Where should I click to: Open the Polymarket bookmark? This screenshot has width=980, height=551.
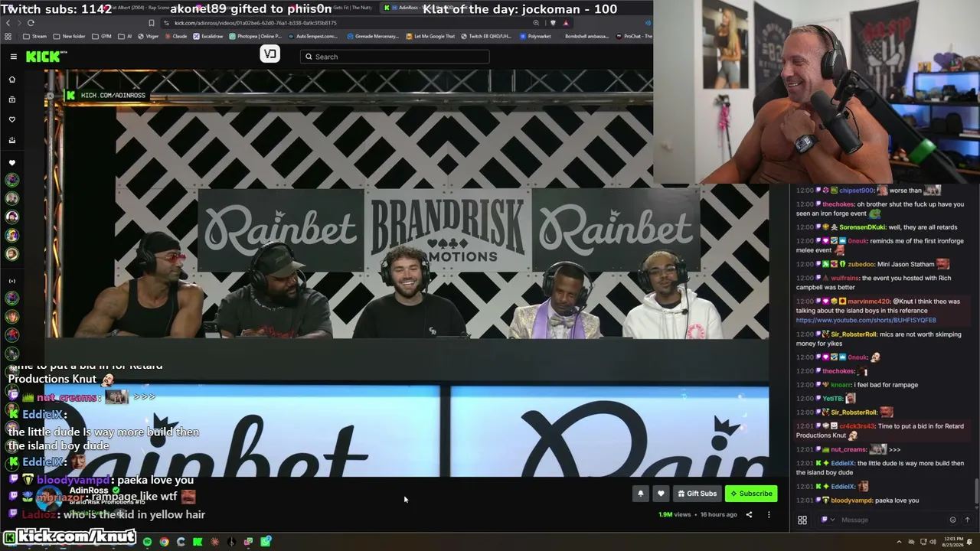[534, 36]
